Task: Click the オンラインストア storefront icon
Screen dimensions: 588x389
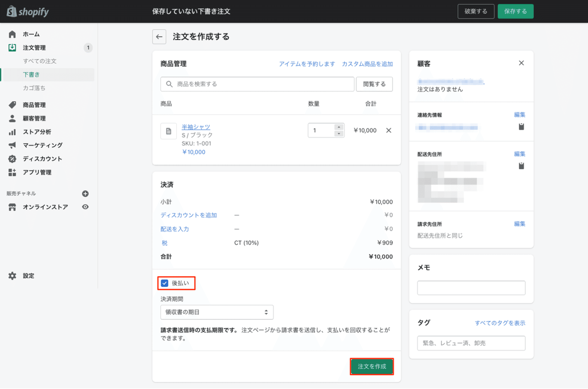Action: [13, 207]
